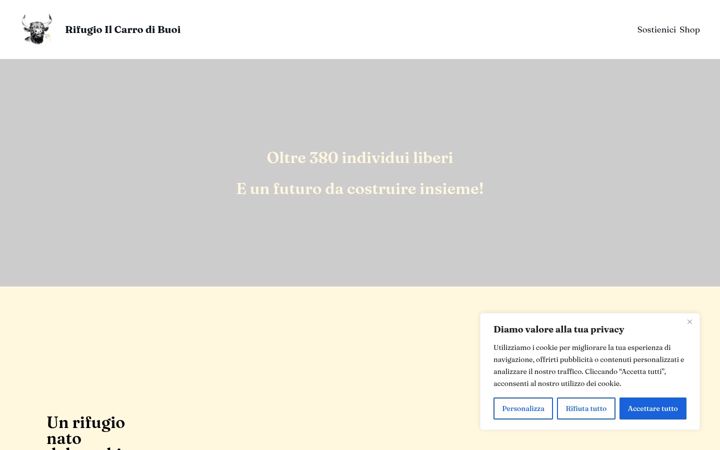Click the cookie description paragraph text
This screenshot has width=720, height=450.
coord(589,366)
